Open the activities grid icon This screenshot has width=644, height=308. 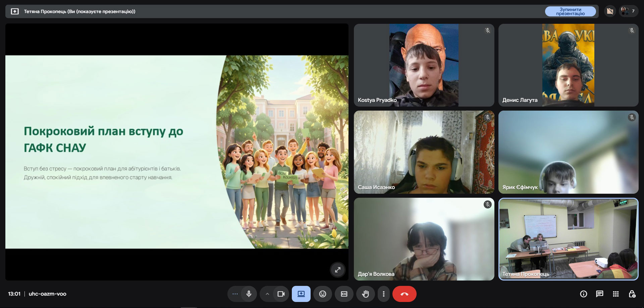click(615, 294)
